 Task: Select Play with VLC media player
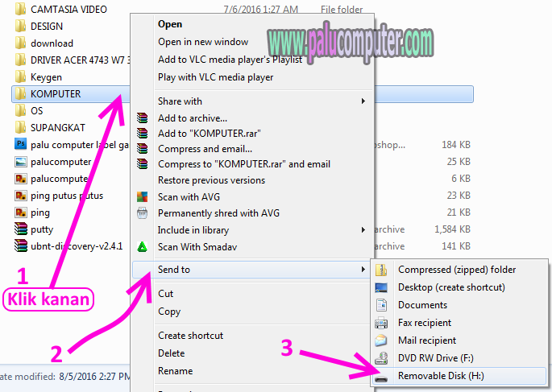tap(215, 77)
